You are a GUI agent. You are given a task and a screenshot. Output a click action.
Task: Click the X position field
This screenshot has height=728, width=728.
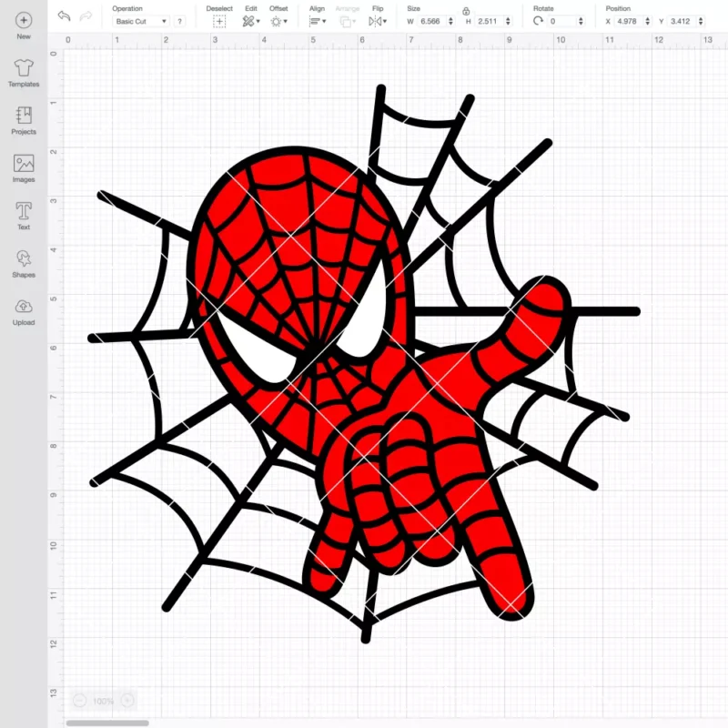pos(629,21)
